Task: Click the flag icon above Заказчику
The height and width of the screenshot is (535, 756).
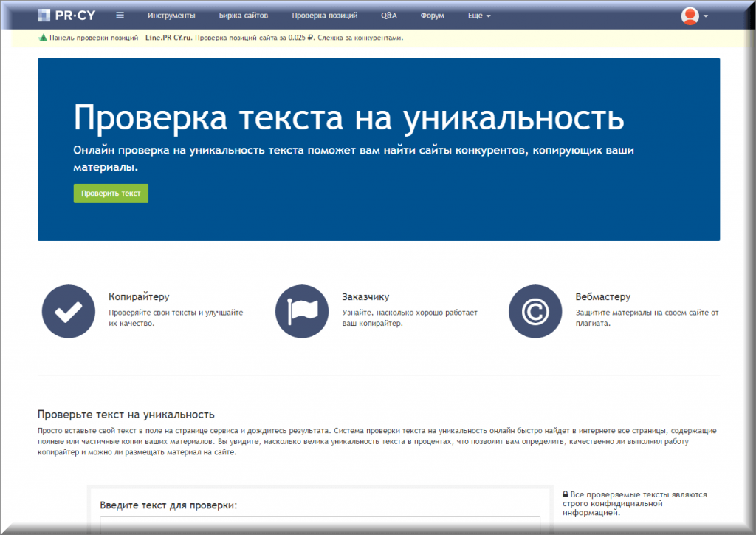Action: 302,311
